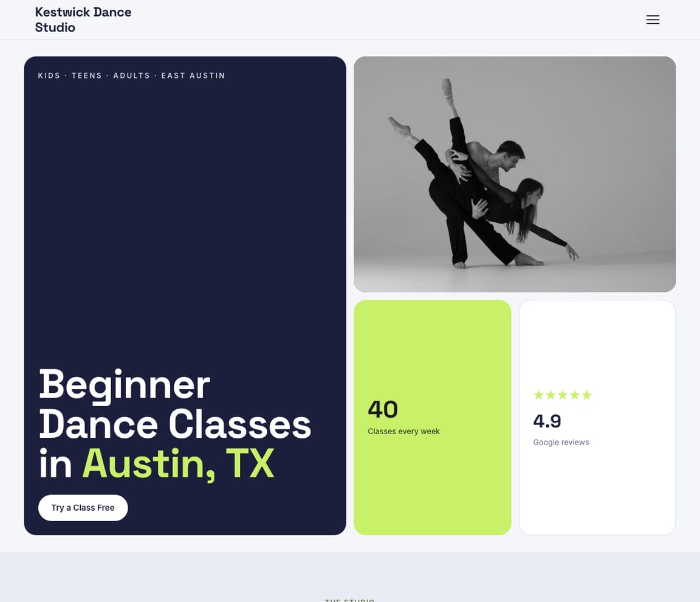Click the 'Google reviews' label
Screen dimensions: 700x602
click(x=561, y=442)
